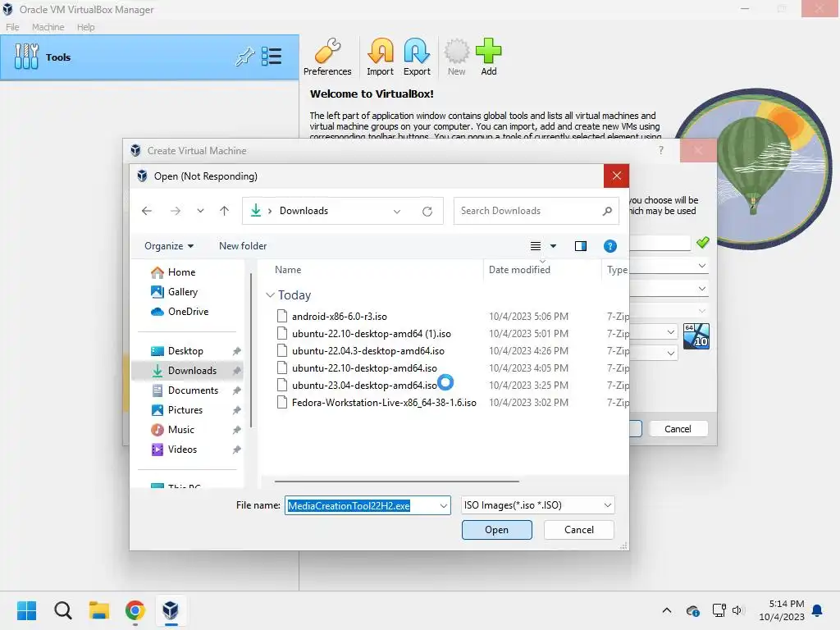Expand recent locations chevron
The image size is (840, 630).
click(200, 211)
